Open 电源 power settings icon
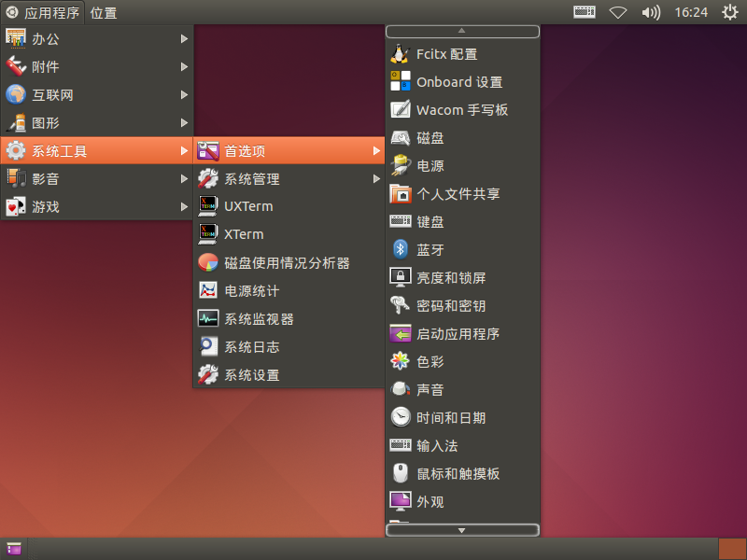 point(401,166)
